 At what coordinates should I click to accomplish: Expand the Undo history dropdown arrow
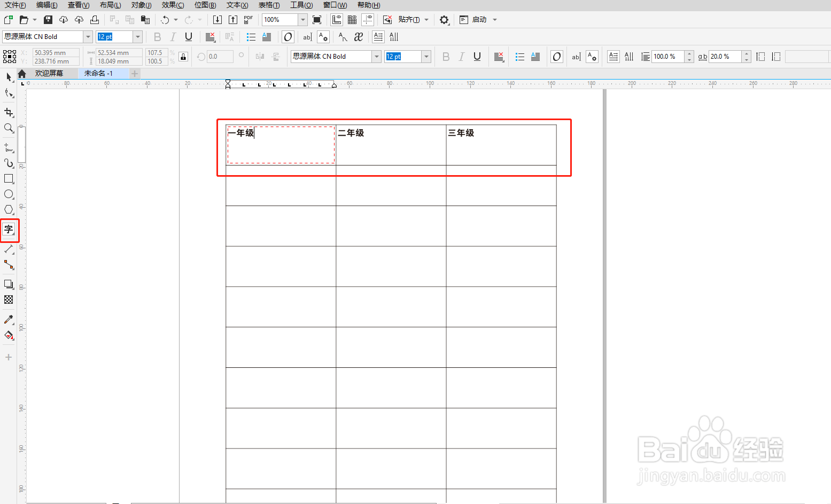click(176, 20)
